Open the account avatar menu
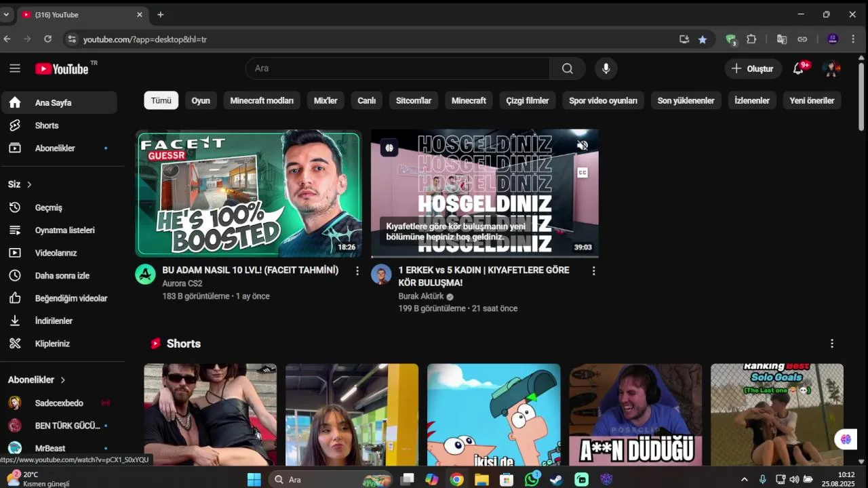 831,68
